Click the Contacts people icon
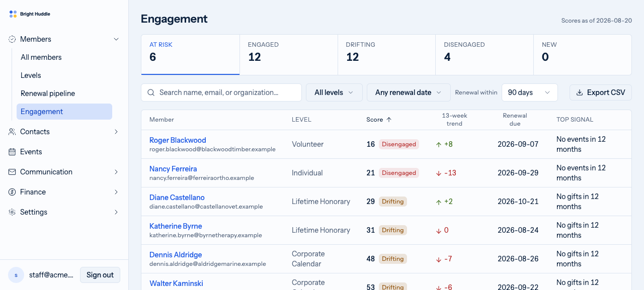The width and height of the screenshot is (644, 290). tap(12, 132)
